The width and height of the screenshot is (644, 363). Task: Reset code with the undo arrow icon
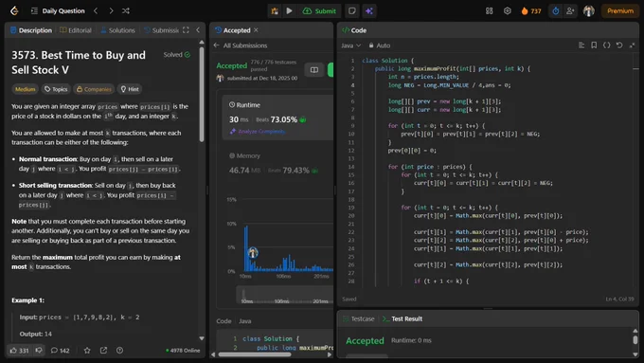619,45
